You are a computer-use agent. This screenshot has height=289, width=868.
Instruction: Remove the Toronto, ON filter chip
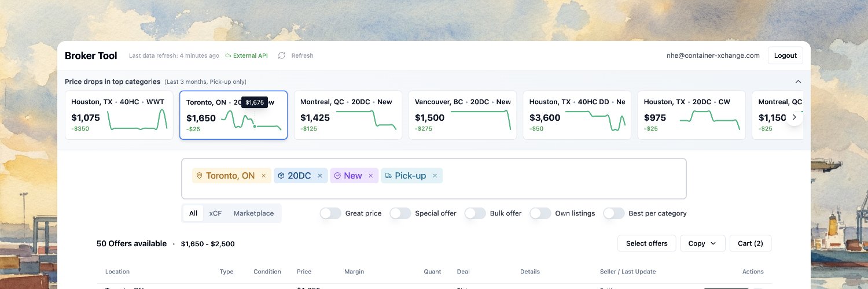point(263,176)
